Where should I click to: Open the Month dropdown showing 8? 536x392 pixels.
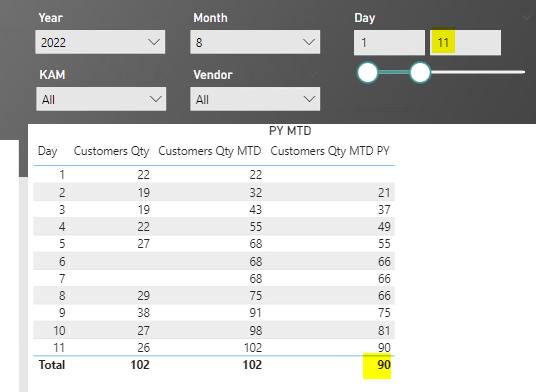[x=255, y=42]
